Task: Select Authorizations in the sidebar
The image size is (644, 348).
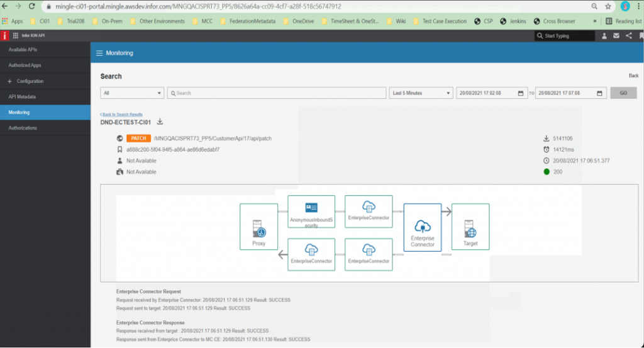Action: (x=23, y=128)
